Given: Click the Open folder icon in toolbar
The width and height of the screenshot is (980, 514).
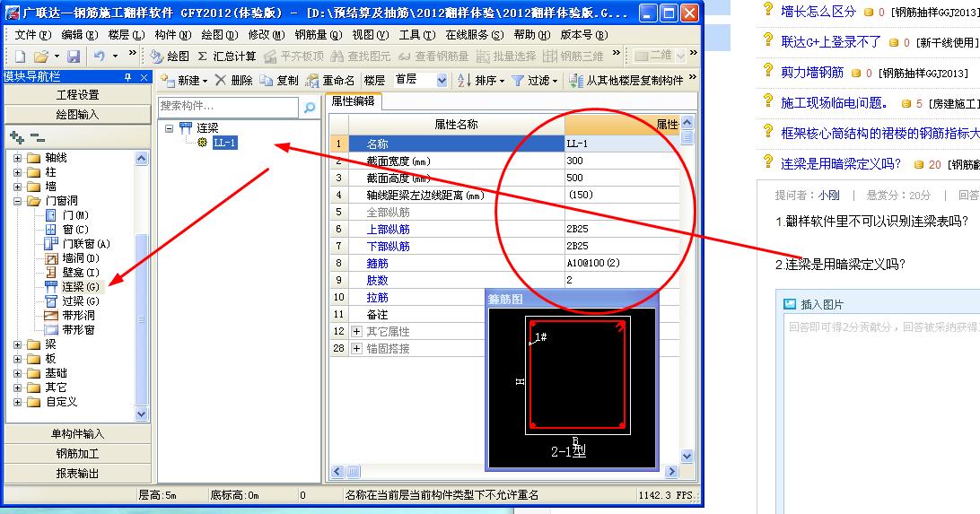Looking at the screenshot, I should [x=41, y=57].
